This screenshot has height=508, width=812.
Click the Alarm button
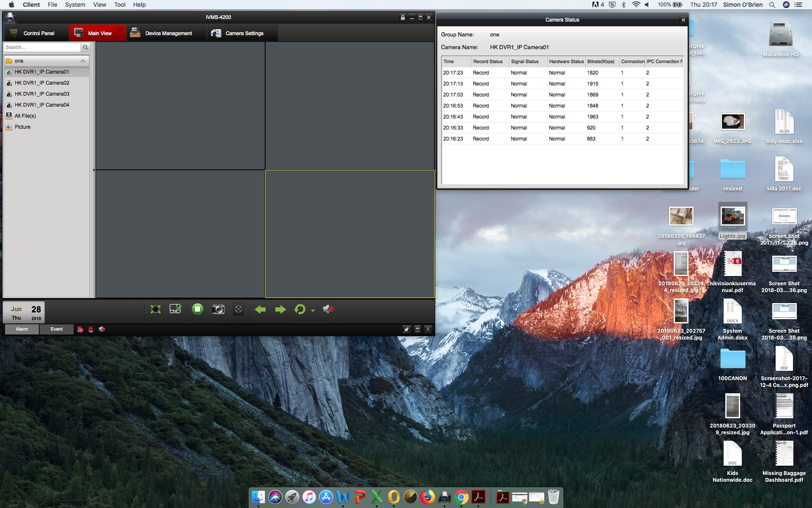click(x=22, y=329)
